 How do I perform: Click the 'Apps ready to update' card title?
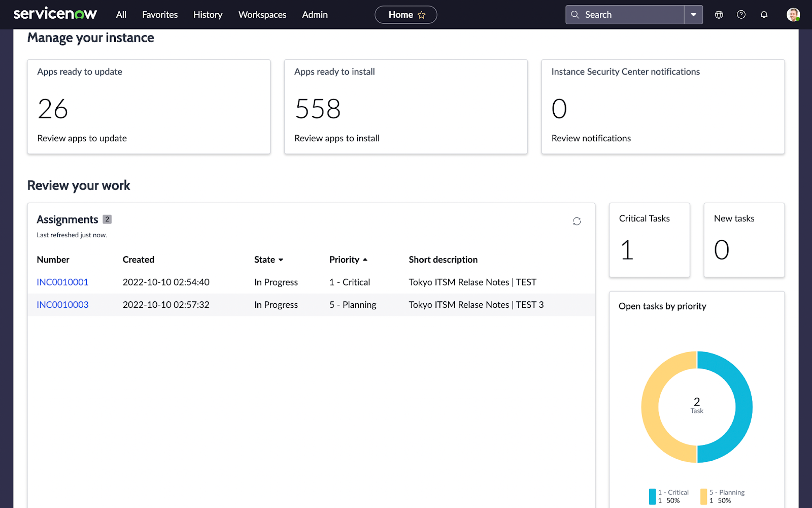point(80,72)
